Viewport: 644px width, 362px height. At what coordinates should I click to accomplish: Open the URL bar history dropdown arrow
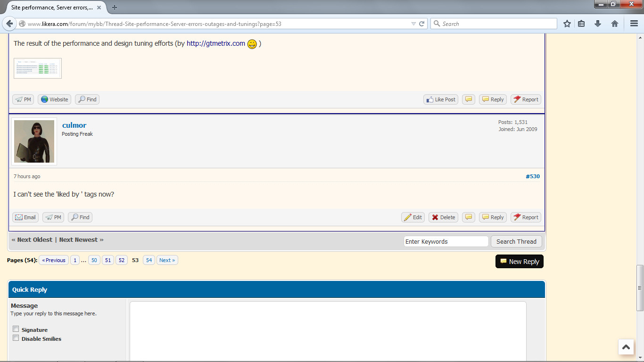pos(413,24)
